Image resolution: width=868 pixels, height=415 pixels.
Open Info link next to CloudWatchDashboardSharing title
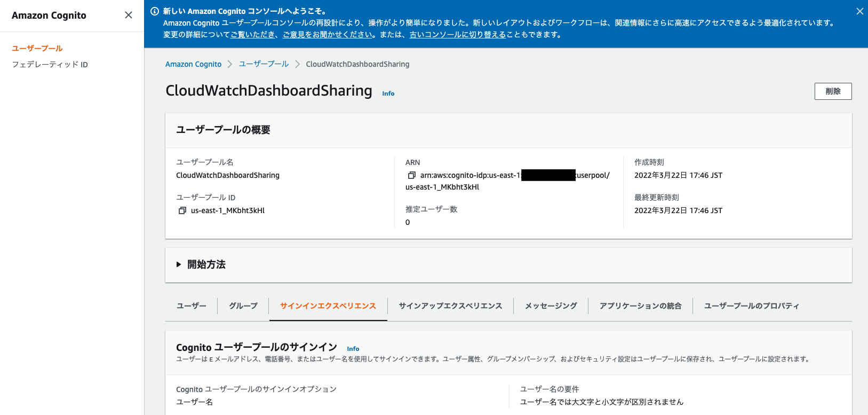pos(388,93)
